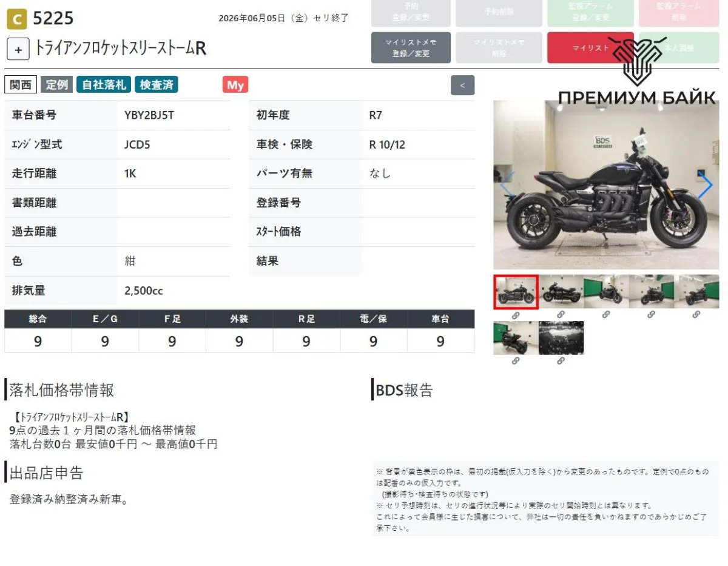The image size is (728, 566).
Task: Click the 登録番号 label
Action: coord(278,203)
